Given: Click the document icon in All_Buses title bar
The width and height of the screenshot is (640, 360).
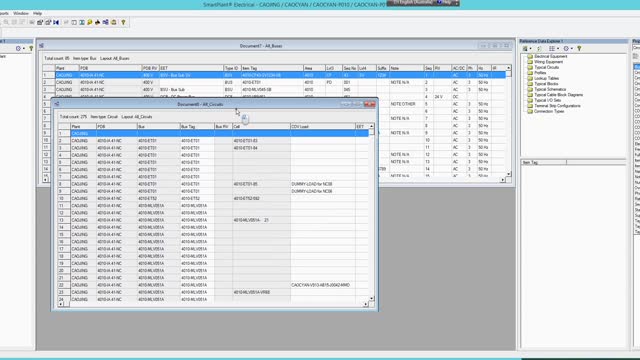Looking at the screenshot, I should (x=41, y=46).
